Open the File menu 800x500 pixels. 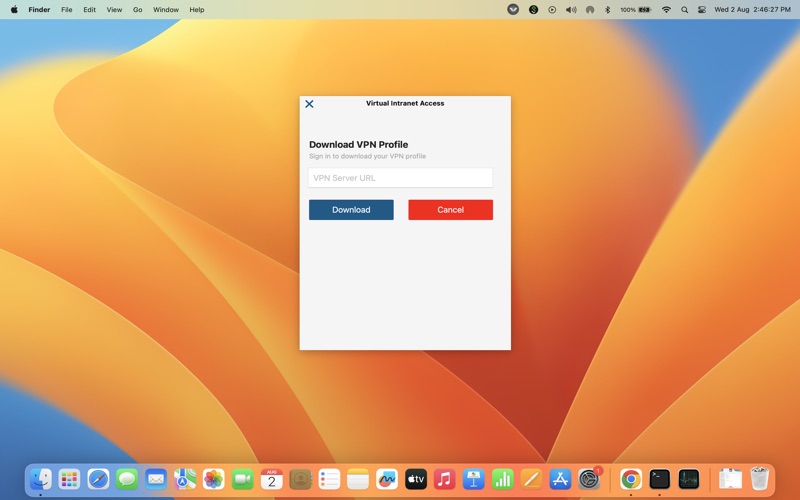pyautogui.click(x=67, y=9)
